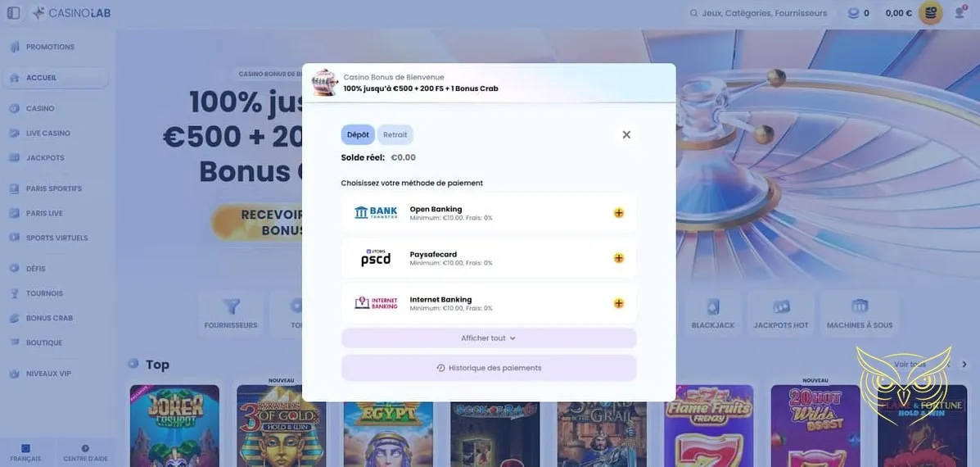This screenshot has width=980, height=467.
Task: Click the Niveaux VIP crown icon
Action: pos(15,374)
